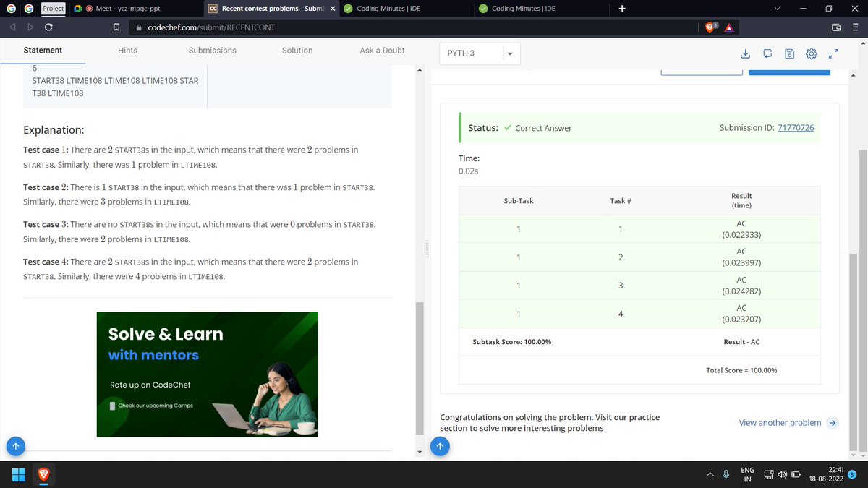Go back in browser history
This screenshot has width=868, height=488.
[13, 27]
